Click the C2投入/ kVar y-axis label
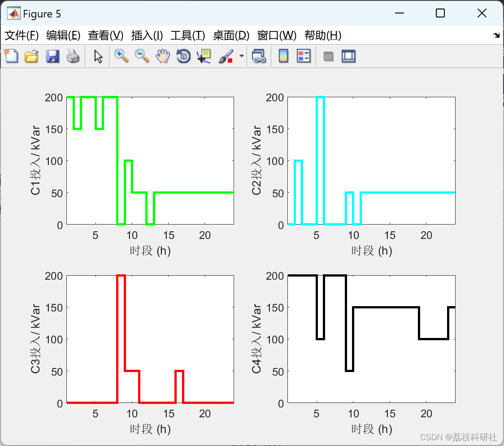This screenshot has height=446, width=504. [256, 160]
